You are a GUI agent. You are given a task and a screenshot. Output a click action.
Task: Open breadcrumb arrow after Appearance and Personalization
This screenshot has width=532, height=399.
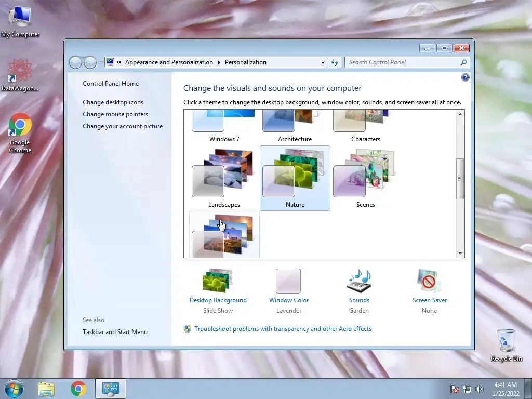coord(219,62)
